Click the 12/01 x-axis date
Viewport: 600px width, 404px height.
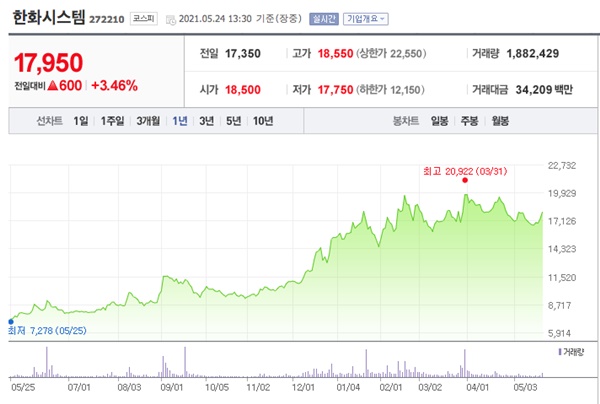tap(303, 388)
